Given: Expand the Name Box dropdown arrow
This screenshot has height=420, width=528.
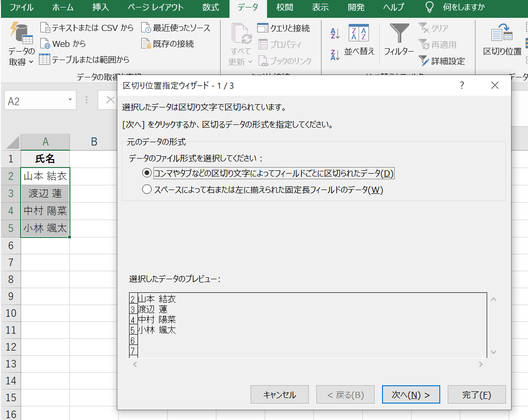Looking at the screenshot, I should point(69,100).
